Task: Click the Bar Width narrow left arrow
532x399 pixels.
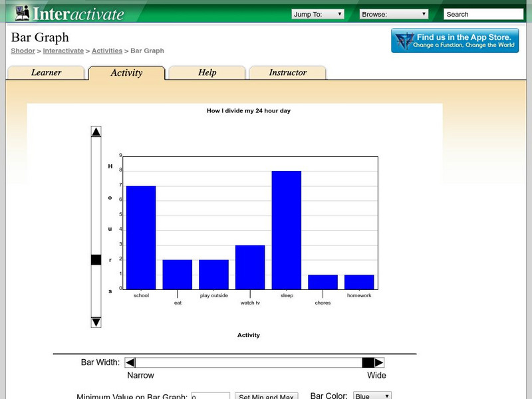Action: pyautogui.click(x=130, y=362)
